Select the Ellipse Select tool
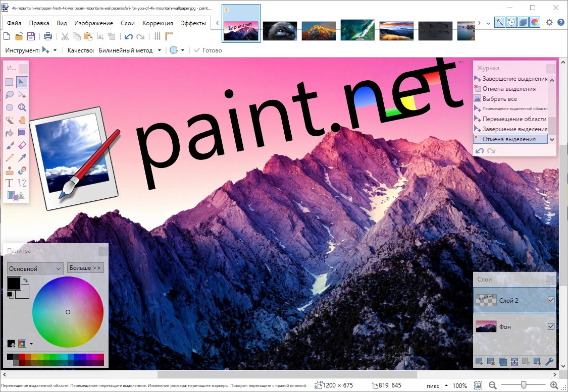 pyautogui.click(x=10, y=107)
